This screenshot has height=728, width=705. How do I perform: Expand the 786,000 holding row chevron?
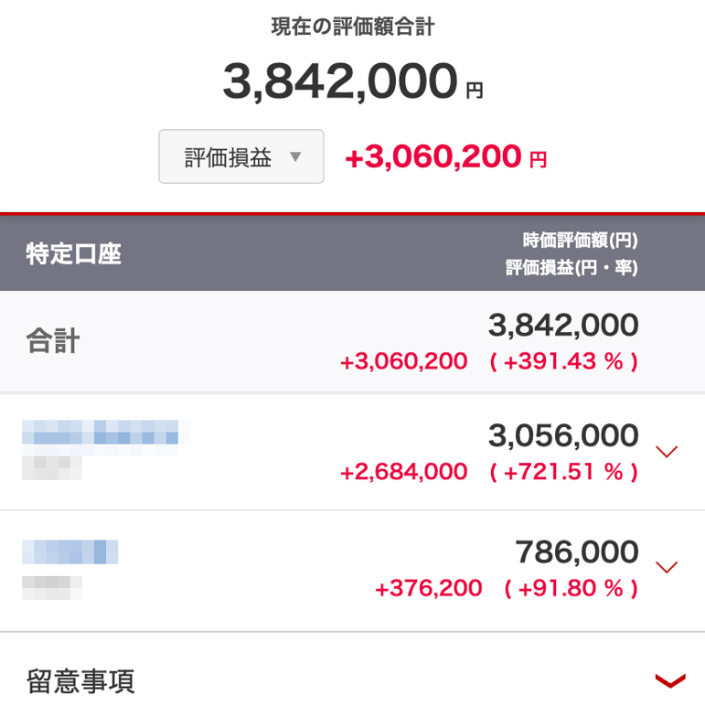pos(668,567)
